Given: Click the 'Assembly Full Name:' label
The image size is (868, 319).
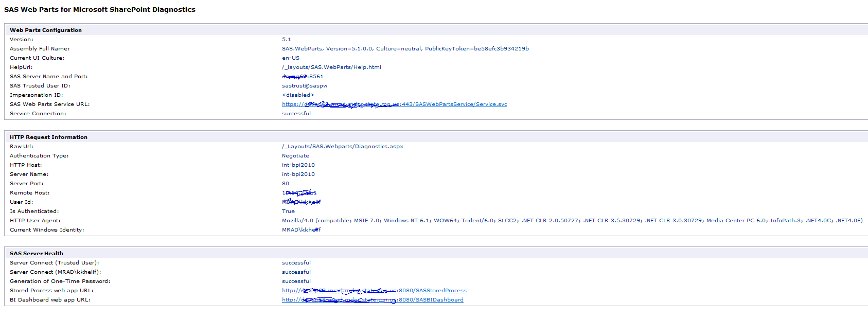Looking at the screenshot, I should 40,49.
